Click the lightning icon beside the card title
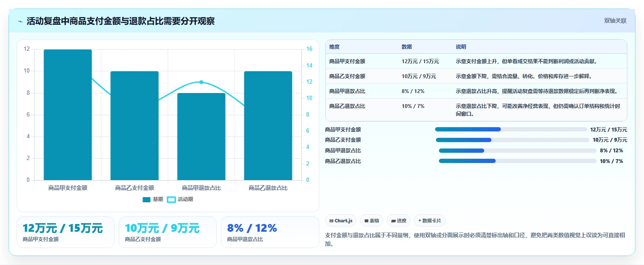The image size is (644, 265). pos(20,21)
